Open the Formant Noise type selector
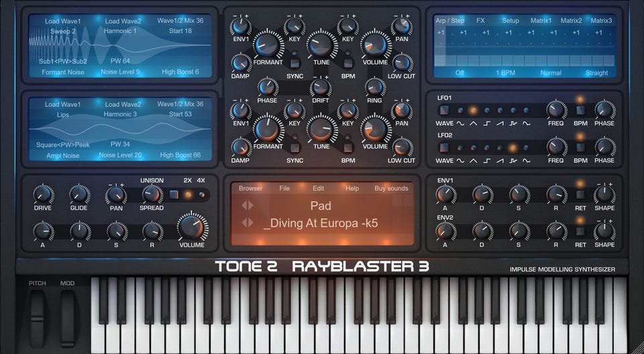The width and height of the screenshot is (644, 354). point(63,72)
